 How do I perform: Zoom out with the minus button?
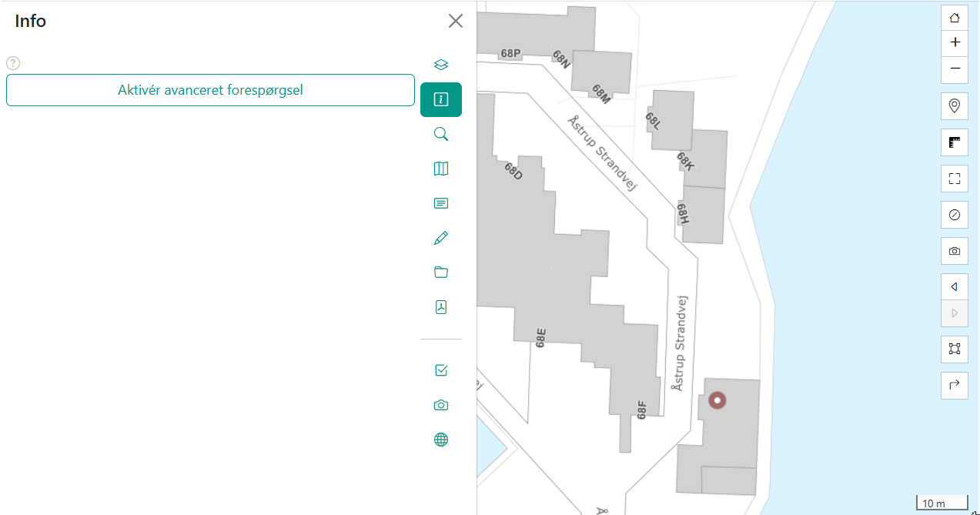pos(955,69)
